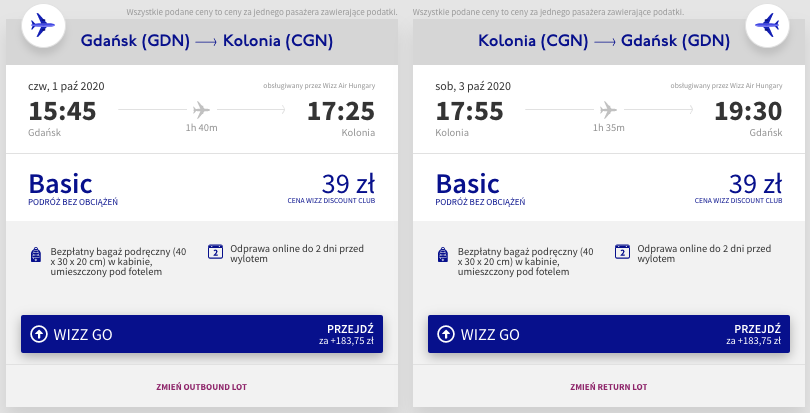810x413 pixels.
Task: Click Zmień Return Lot link
Action: point(608,386)
